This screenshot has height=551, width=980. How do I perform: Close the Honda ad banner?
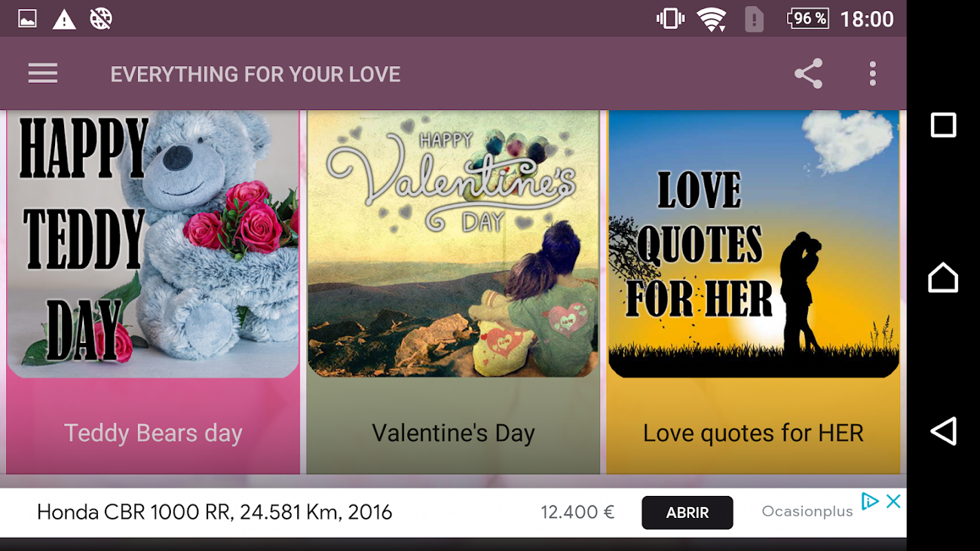pos(893,501)
